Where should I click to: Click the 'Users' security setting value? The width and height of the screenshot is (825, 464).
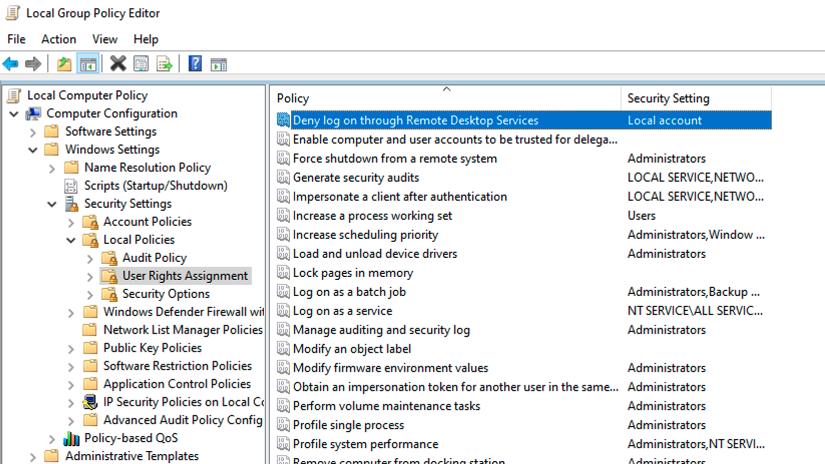pyautogui.click(x=641, y=216)
